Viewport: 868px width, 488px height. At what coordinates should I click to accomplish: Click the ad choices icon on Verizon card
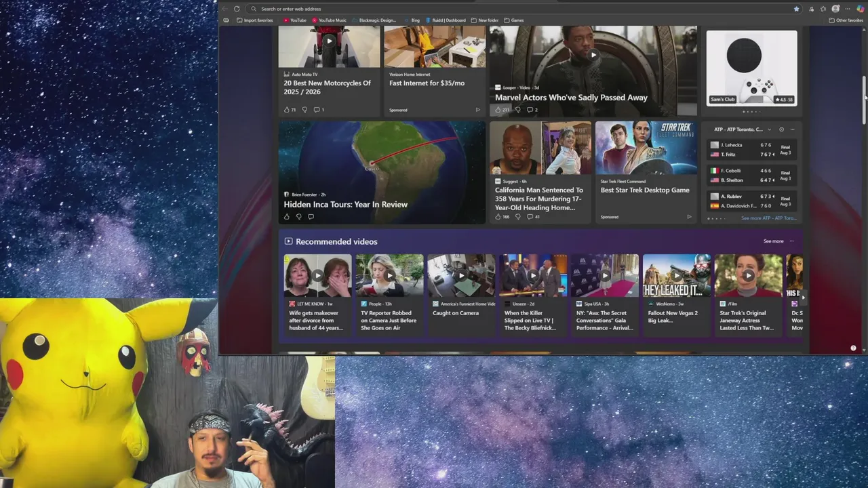[477, 110]
